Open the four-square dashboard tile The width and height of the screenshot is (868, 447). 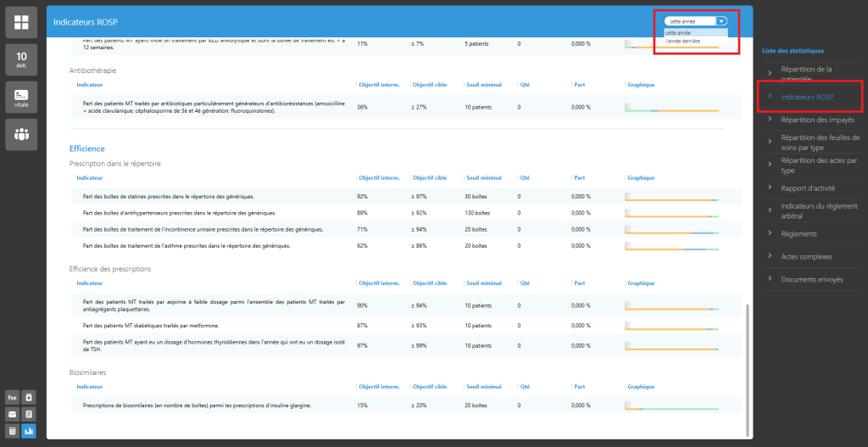click(21, 22)
